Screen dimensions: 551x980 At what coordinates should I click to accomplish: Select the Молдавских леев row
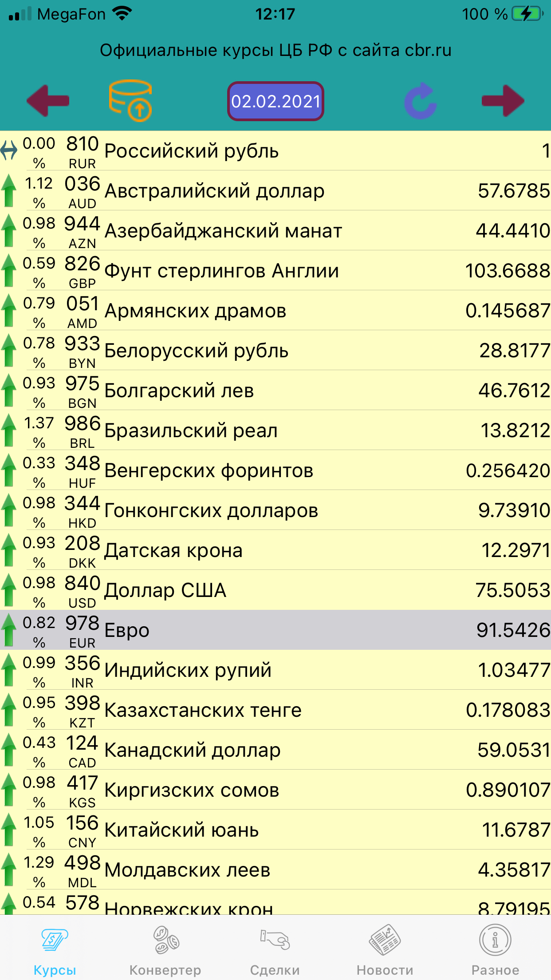pos(275,870)
